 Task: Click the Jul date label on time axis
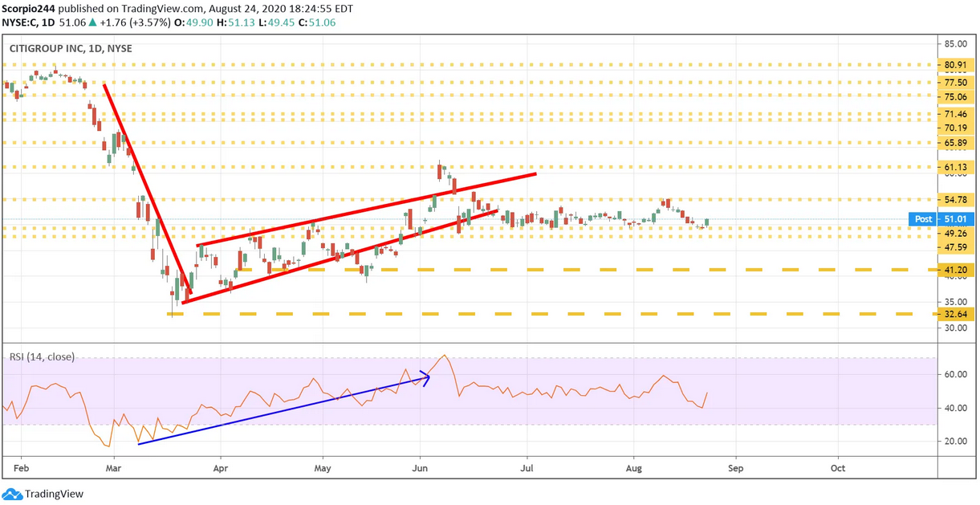pos(528,466)
